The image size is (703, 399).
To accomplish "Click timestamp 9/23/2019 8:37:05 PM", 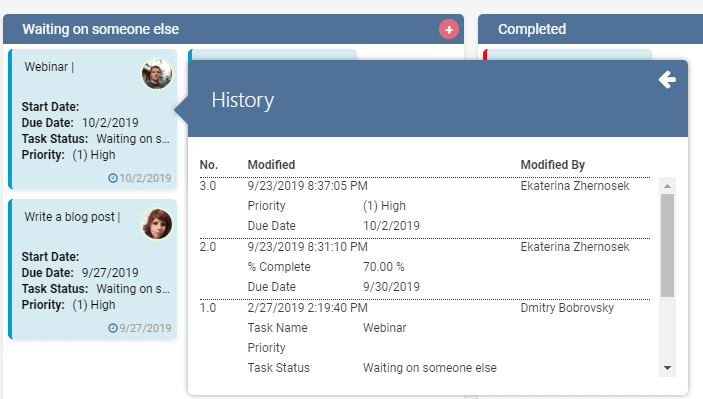I will click(308, 186).
